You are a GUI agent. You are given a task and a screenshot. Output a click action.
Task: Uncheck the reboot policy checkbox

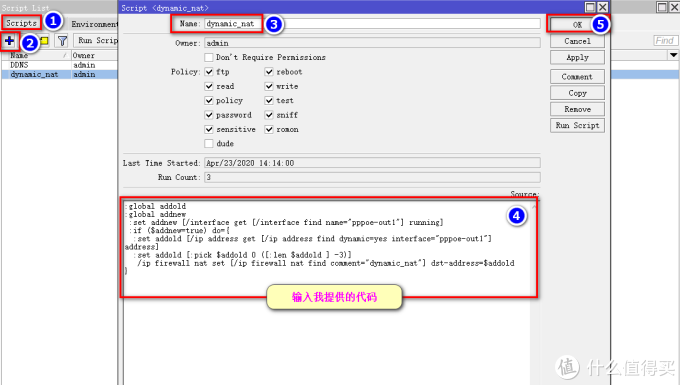[x=269, y=72]
